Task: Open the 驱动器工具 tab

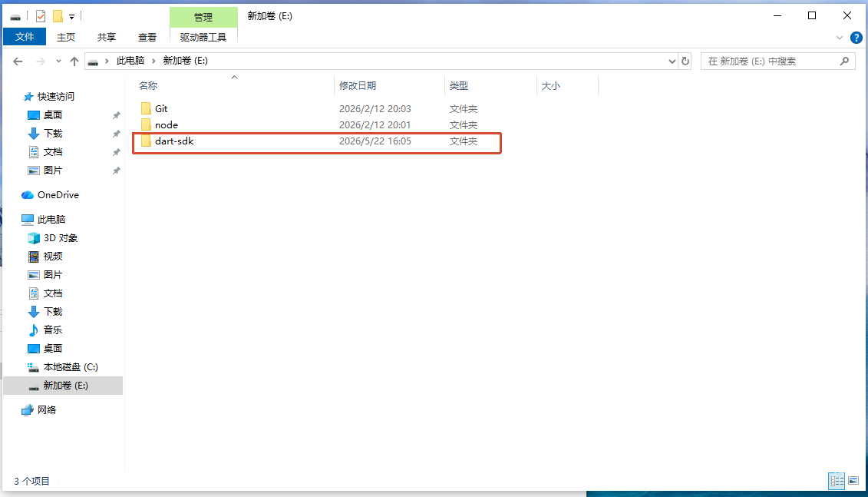Action: (x=203, y=37)
